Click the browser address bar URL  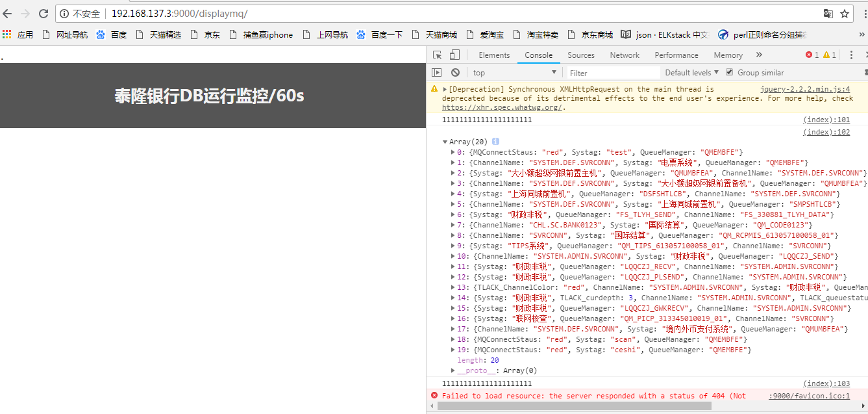click(x=179, y=14)
